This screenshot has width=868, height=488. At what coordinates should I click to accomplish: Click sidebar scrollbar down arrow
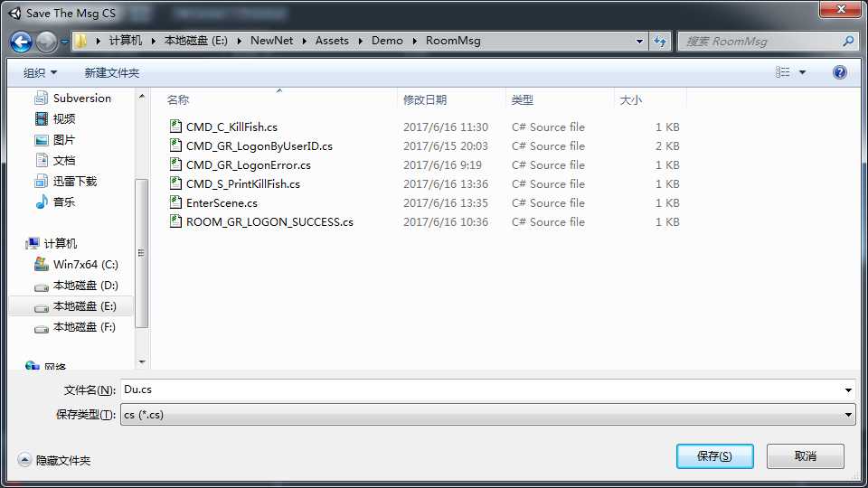coord(142,361)
